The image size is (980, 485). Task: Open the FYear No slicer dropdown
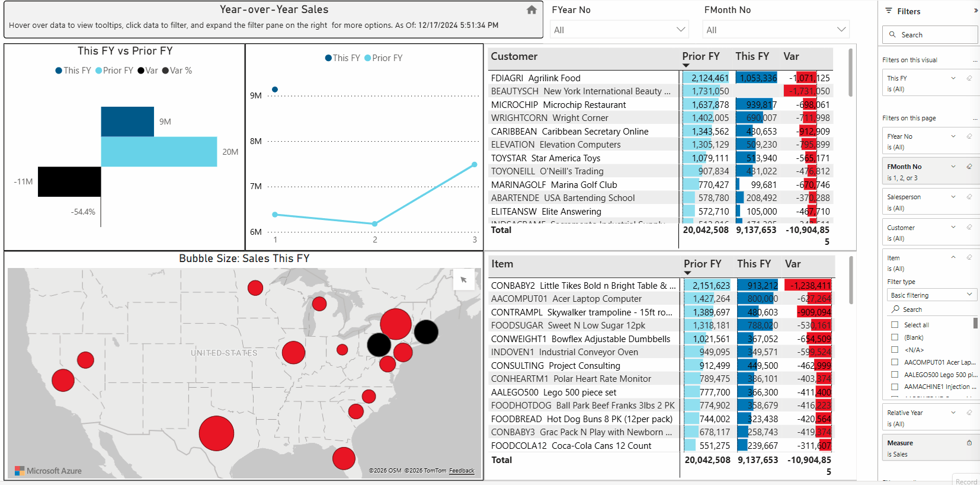(619, 30)
